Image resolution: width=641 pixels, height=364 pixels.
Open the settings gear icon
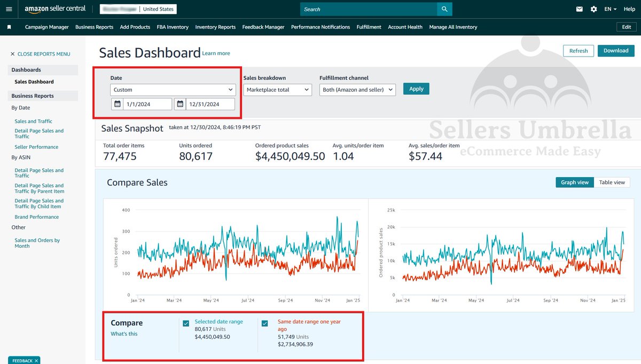click(593, 9)
